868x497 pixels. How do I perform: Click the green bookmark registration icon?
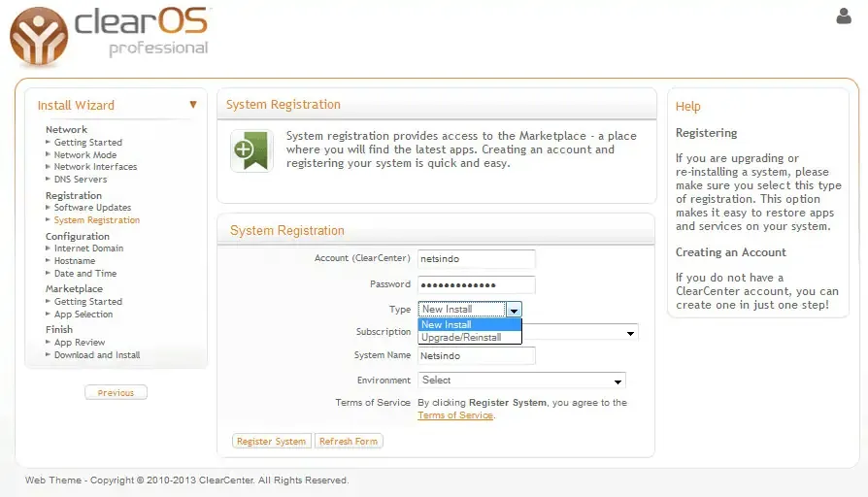click(251, 150)
